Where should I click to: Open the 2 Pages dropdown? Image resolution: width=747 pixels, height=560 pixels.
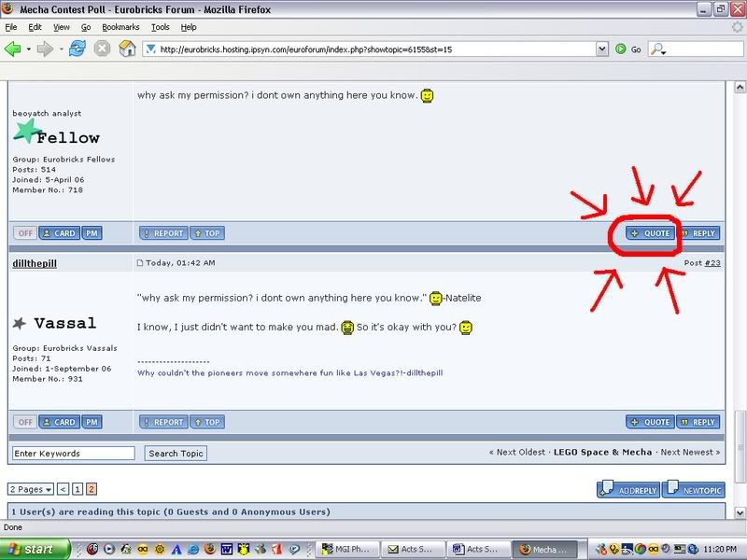pyautogui.click(x=31, y=489)
